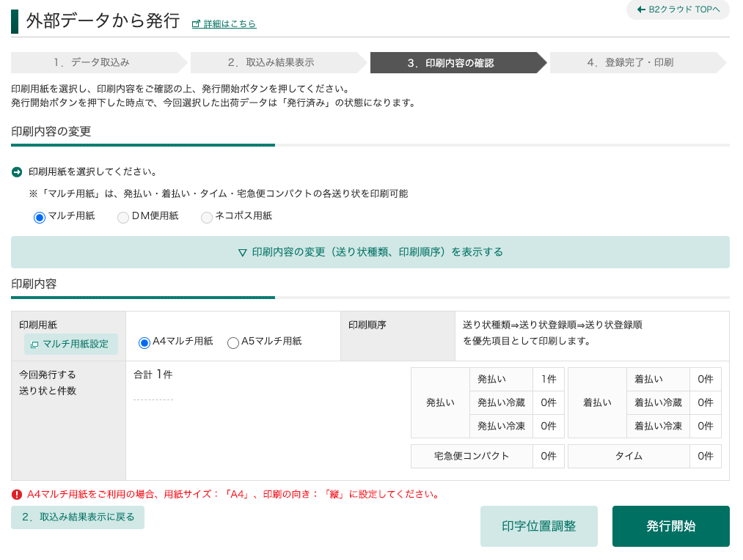743x560 pixels.
Task: Click the 着払い冷蔵 table cell
Action: point(658,403)
